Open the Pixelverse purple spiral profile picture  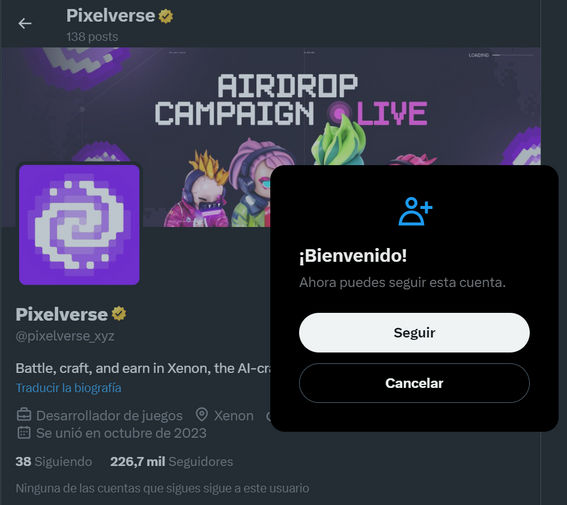point(79,225)
